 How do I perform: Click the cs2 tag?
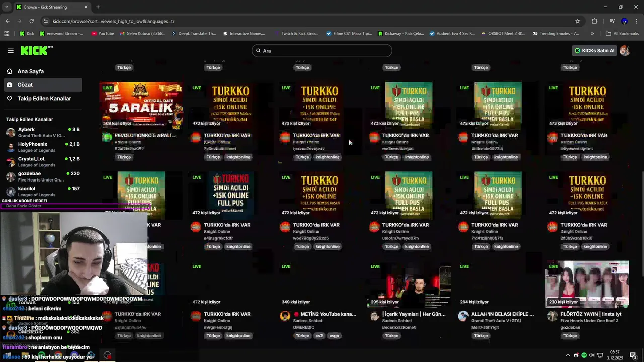coord(319,336)
